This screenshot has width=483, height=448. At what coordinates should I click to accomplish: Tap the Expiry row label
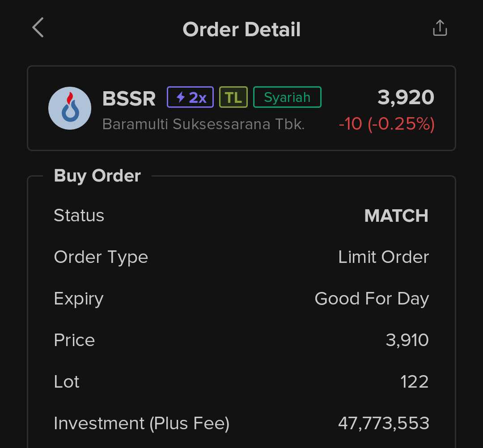point(79,299)
